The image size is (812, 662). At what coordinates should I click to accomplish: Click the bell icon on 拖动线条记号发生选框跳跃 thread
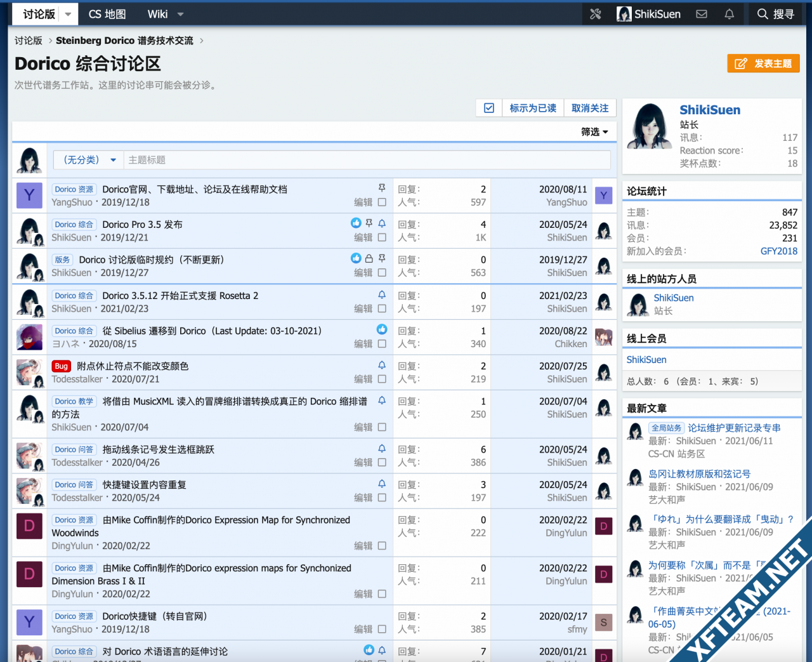(382, 448)
